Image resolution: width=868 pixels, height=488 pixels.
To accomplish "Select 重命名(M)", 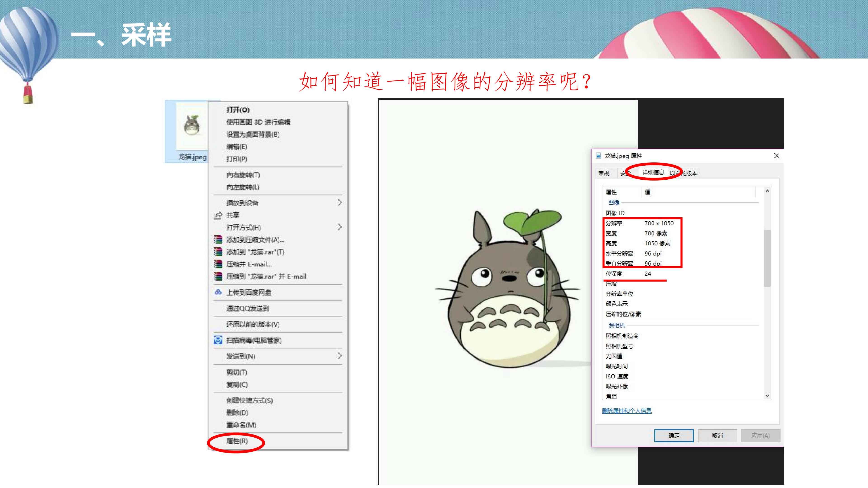I will (x=241, y=425).
